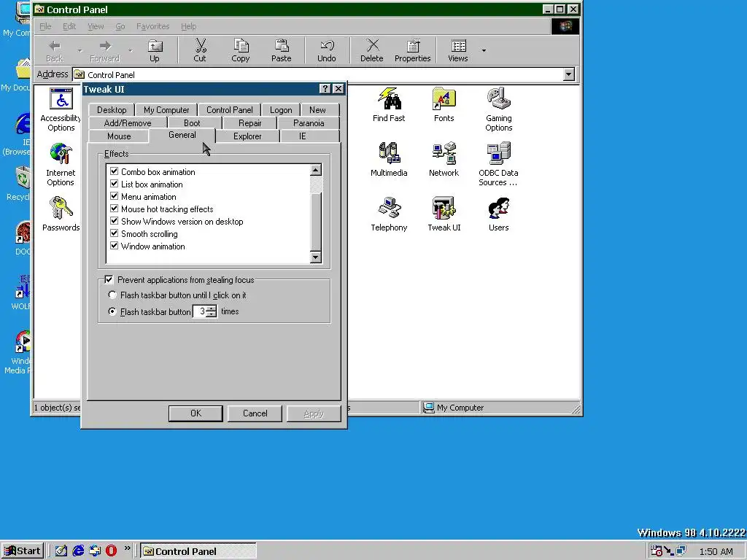This screenshot has width=747, height=560.
Task: Click the Tweak UI help question-mark button
Action: coord(325,88)
